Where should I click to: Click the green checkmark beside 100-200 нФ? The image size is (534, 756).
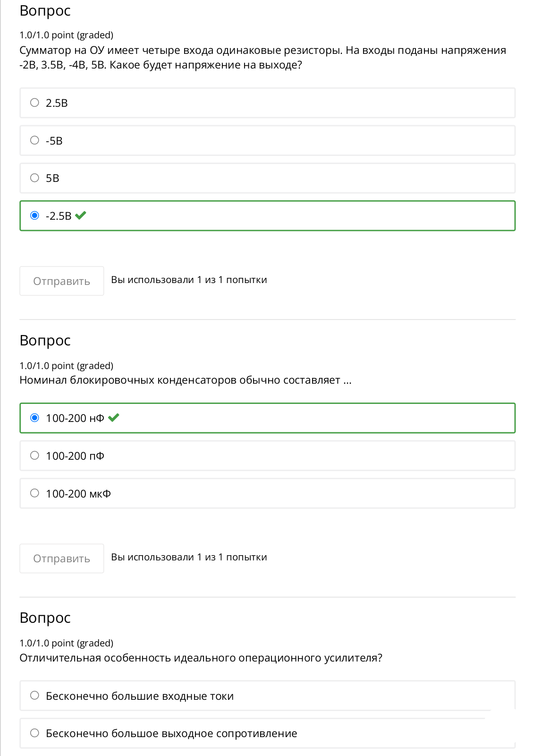pyautogui.click(x=114, y=418)
